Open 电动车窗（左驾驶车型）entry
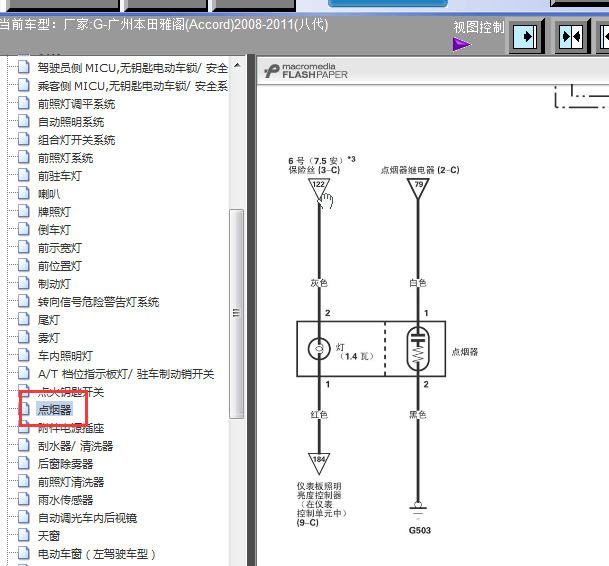Image resolution: width=609 pixels, height=566 pixels. coord(97,554)
